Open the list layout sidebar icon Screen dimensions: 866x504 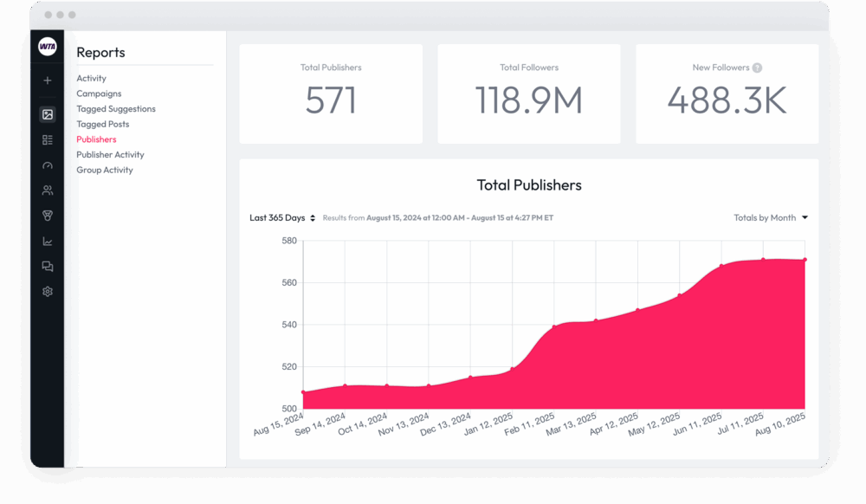pos(48,139)
